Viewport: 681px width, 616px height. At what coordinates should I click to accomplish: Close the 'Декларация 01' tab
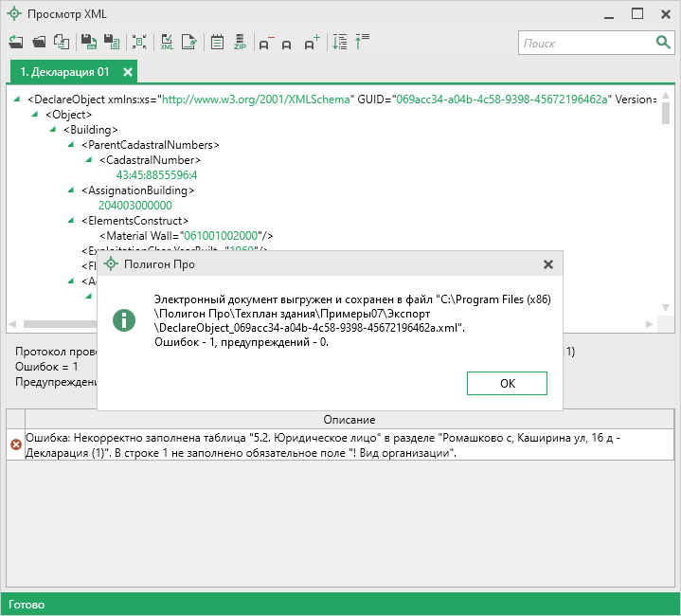pos(128,72)
